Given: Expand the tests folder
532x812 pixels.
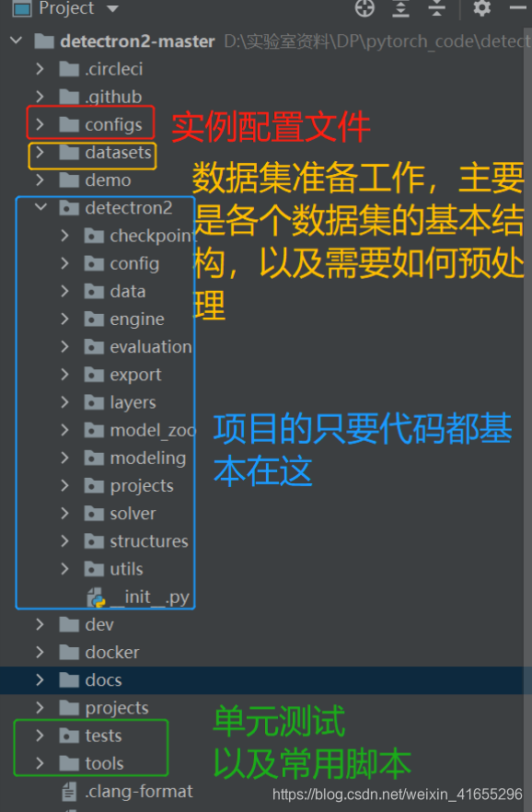Looking at the screenshot, I should coord(40,736).
